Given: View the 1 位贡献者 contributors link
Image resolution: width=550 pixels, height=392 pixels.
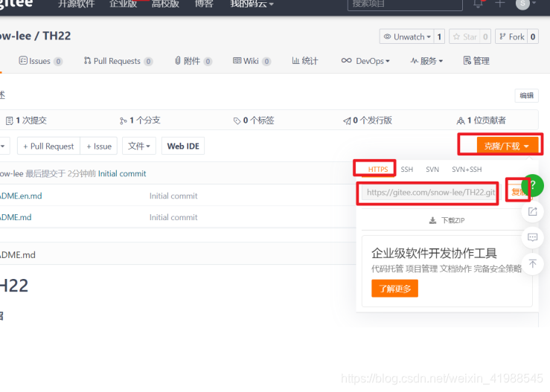Looking at the screenshot, I should point(482,121).
